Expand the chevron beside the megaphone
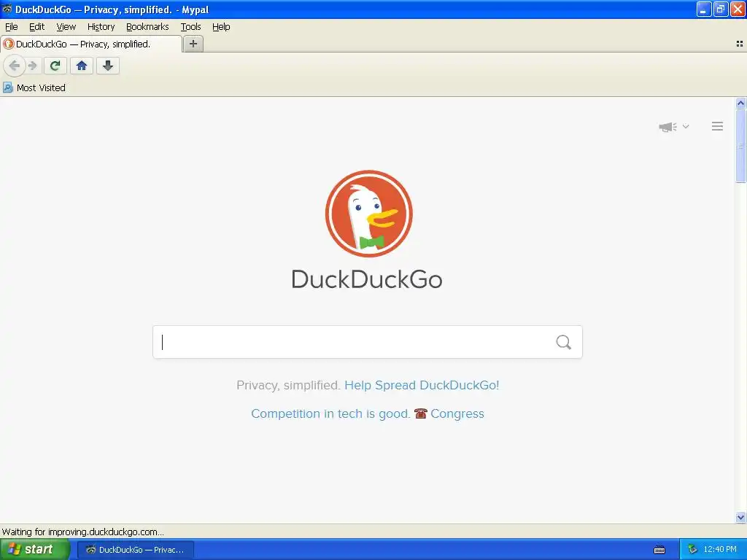The width and height of the screenshot is (747, 560). tap(686, 126)
